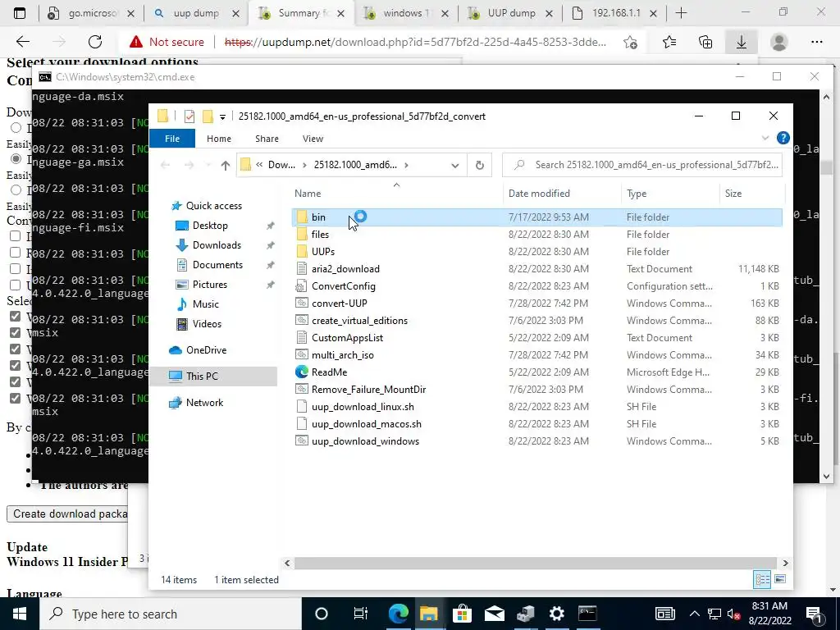
Task: Select Network in the navigation pane
Action: (204, 402)
